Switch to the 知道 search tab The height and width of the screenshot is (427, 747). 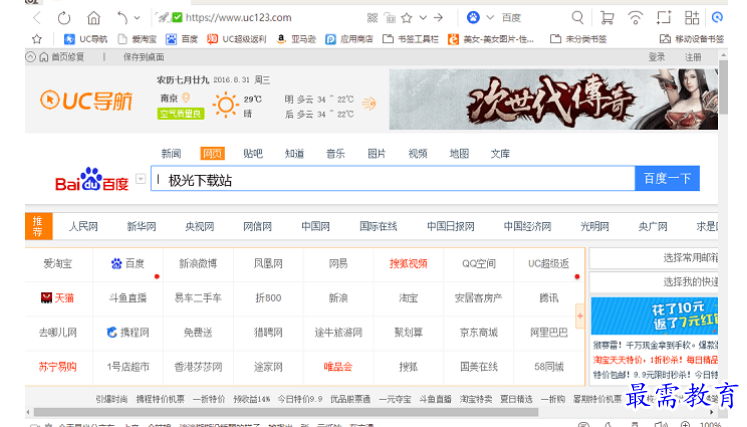294,153
